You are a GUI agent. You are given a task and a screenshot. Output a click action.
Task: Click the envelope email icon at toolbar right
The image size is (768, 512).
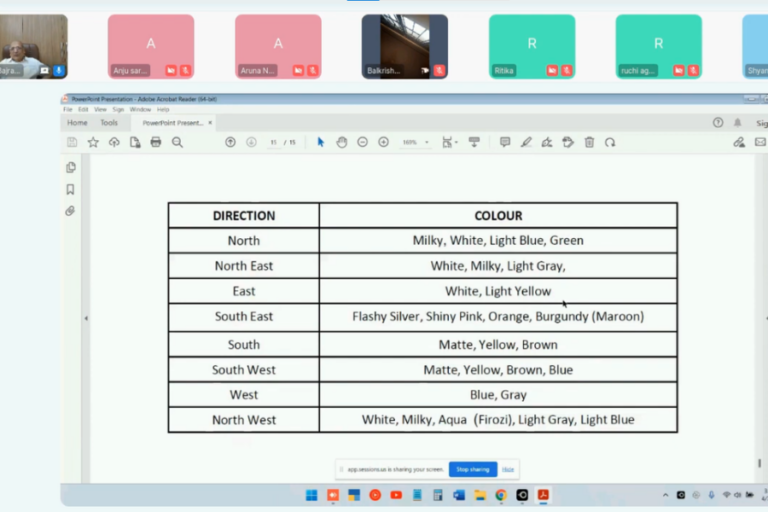click(760, 142)
